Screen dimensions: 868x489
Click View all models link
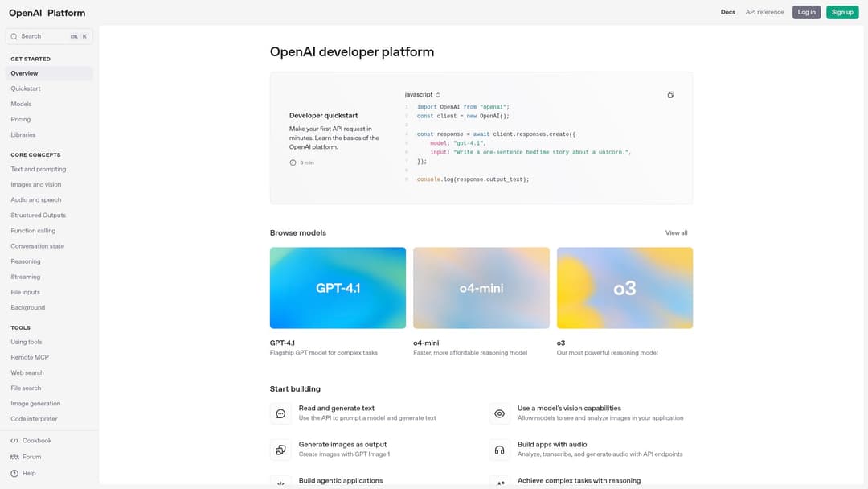pos(676,233)
